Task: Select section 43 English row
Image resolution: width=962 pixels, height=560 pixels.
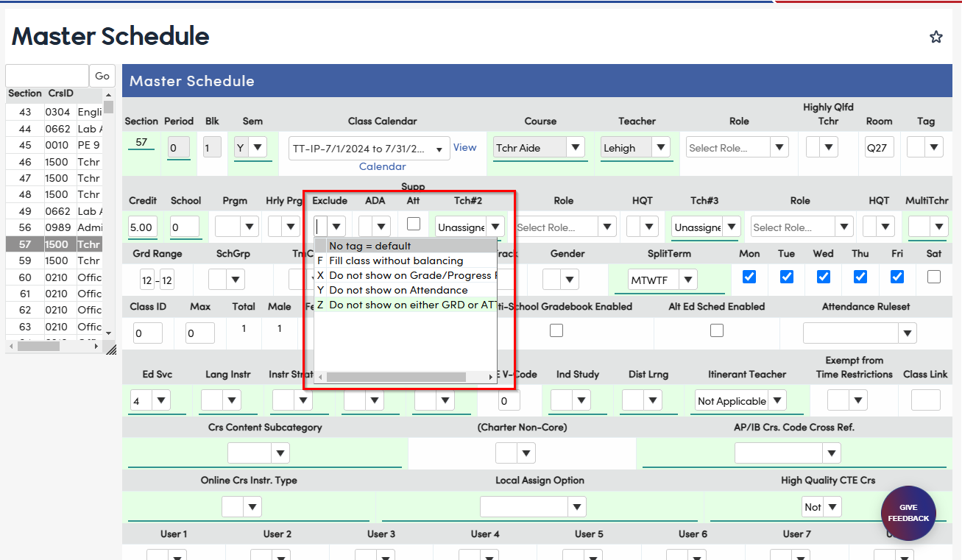Action: click(x=54, y=112)
